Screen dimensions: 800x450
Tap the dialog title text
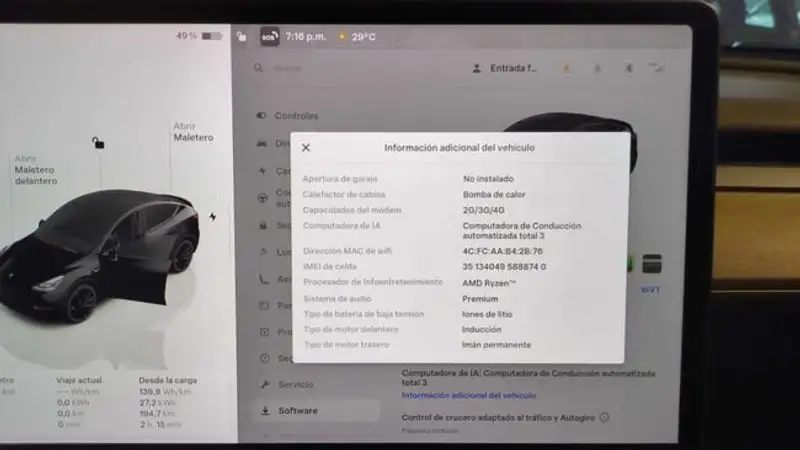[x=459, y=147]
